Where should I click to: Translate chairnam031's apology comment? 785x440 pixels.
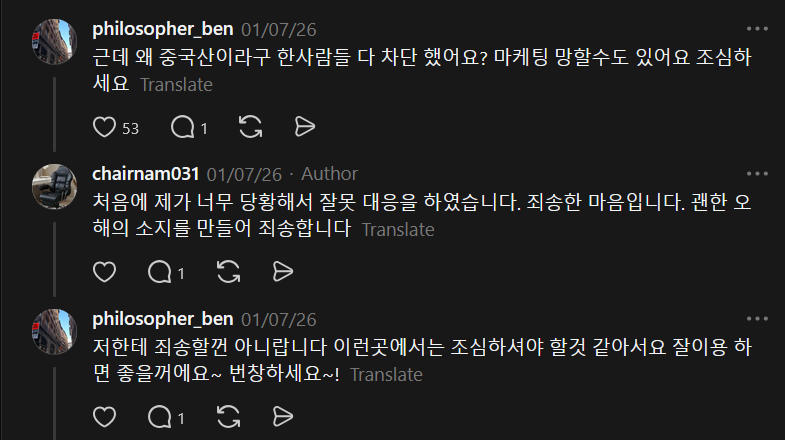[398, 230]
